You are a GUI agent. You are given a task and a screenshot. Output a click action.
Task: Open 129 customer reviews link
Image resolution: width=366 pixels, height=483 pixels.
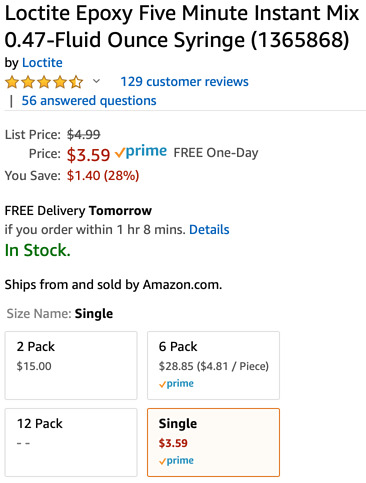(x=184, y=82)
